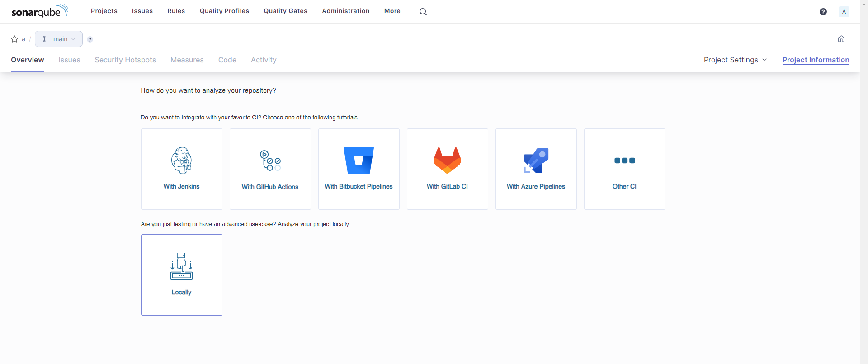The width and height of the screenshot is (868, 364).
Task: Select the Locally analysis icon
Action: (182, 266)
